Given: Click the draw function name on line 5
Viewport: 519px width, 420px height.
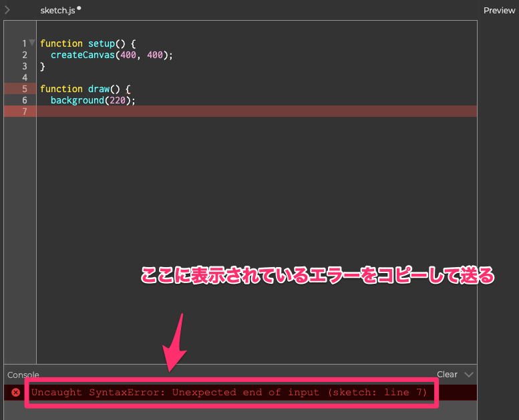Looking at the screenshot, I should coord(98,89).
